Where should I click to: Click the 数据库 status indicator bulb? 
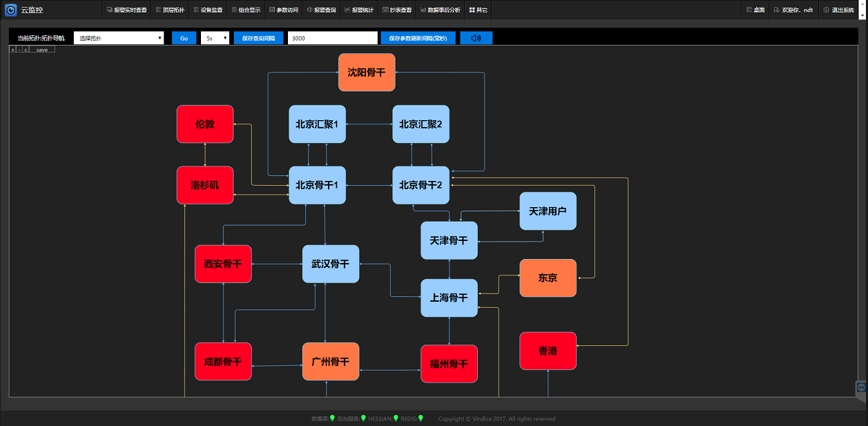click(332, 418)
